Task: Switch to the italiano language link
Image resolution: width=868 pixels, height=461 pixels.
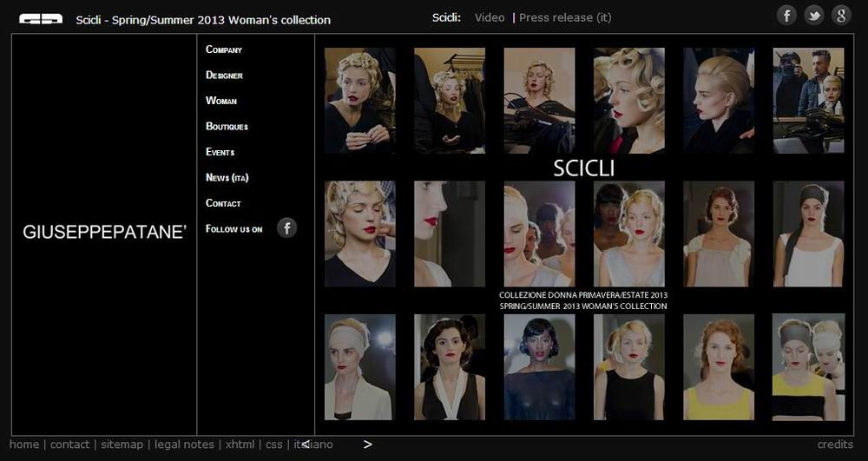Action: 313,445
